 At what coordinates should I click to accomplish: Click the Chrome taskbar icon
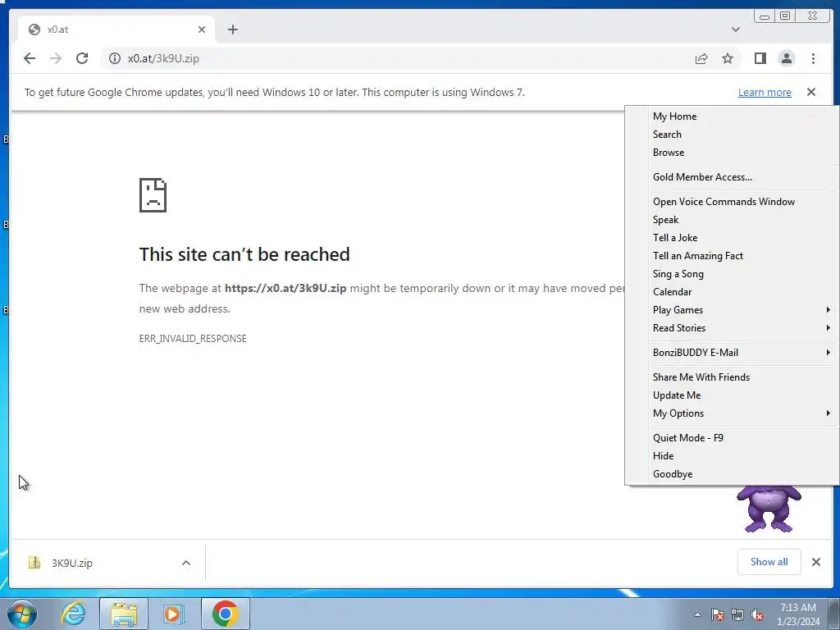pyautogui.click(x=226, y=614)
